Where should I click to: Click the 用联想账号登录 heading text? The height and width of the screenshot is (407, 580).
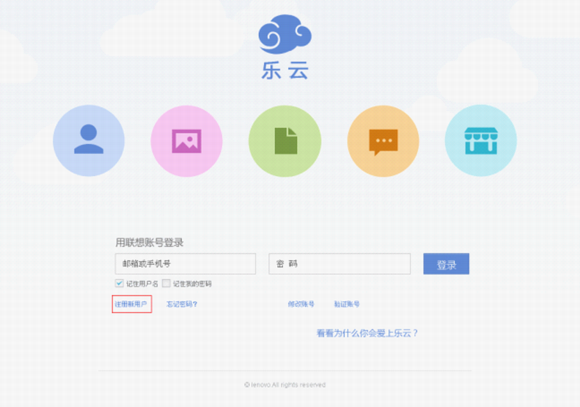click(x=149, y=243)
